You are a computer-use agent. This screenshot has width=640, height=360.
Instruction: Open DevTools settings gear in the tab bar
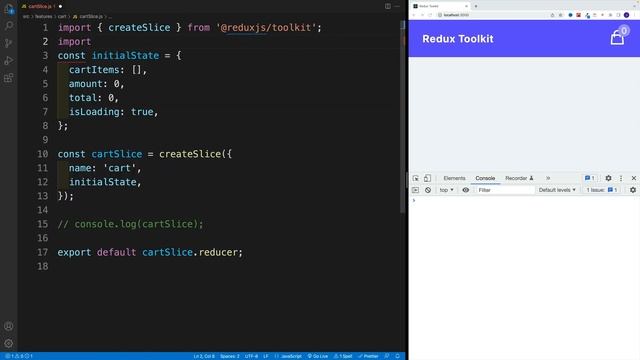pos(608,178)
